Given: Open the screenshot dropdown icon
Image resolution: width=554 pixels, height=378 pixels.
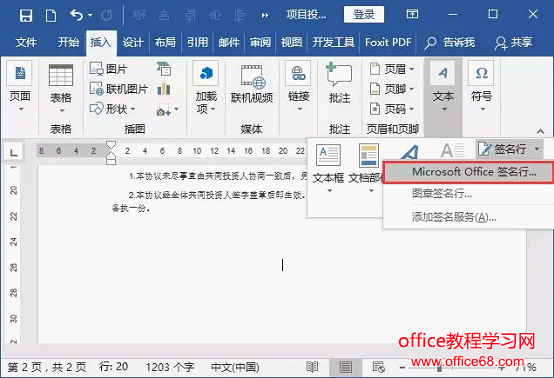Looking at the screenshot, I should tap(167, 110).
